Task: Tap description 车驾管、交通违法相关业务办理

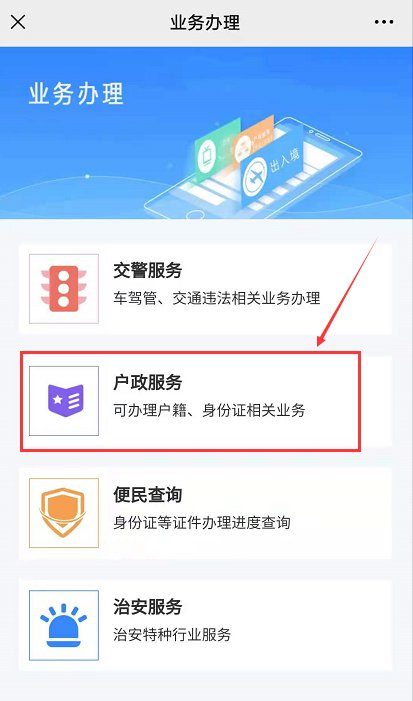Action: tap(217, 298)
